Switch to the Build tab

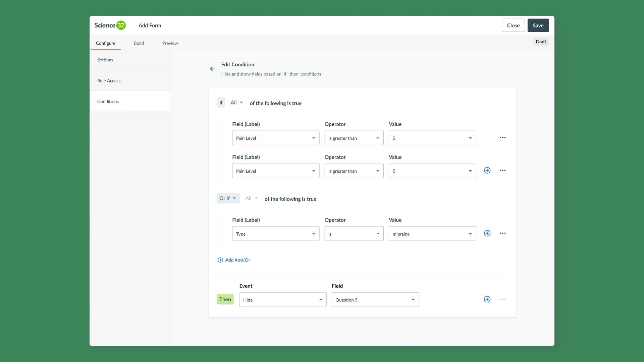(x=139, y=43)
